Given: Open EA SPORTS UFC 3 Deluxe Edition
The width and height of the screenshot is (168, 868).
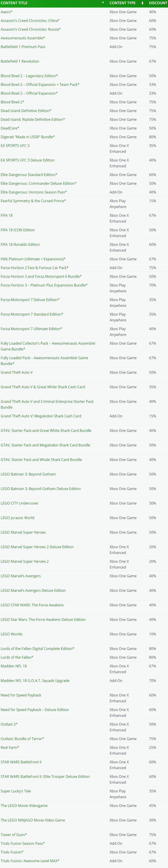Looking at the screenshot, I should point(28,160).
